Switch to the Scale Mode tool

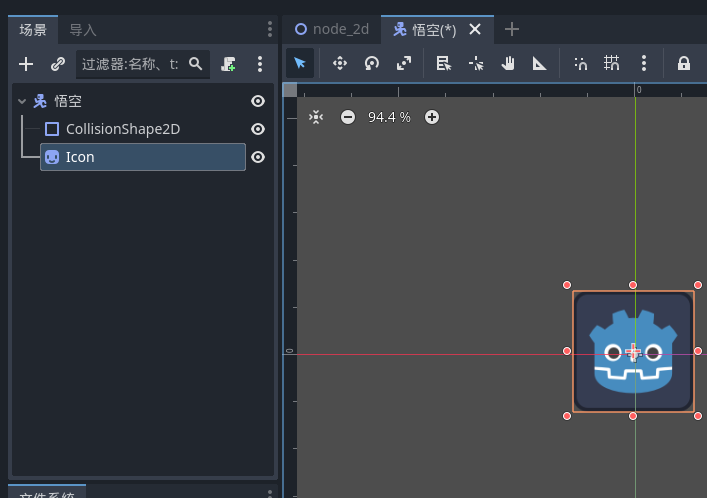click(x=403, y=63)
